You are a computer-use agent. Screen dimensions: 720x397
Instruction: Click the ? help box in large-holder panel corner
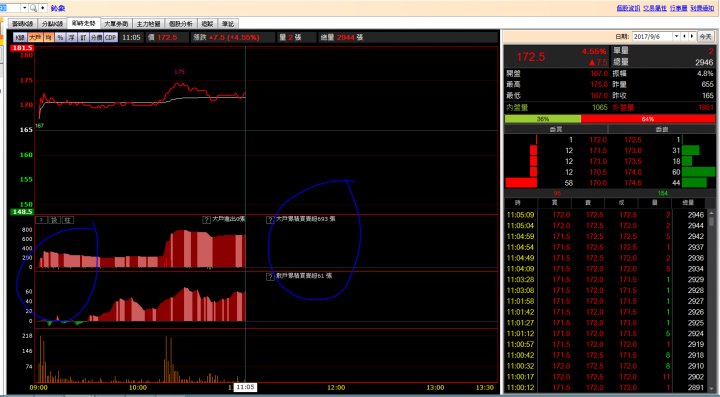coord(41,220)
